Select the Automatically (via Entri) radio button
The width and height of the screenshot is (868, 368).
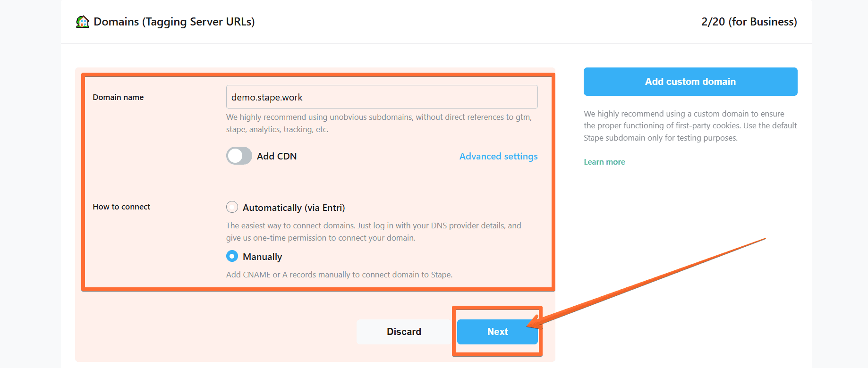(232, 207)
